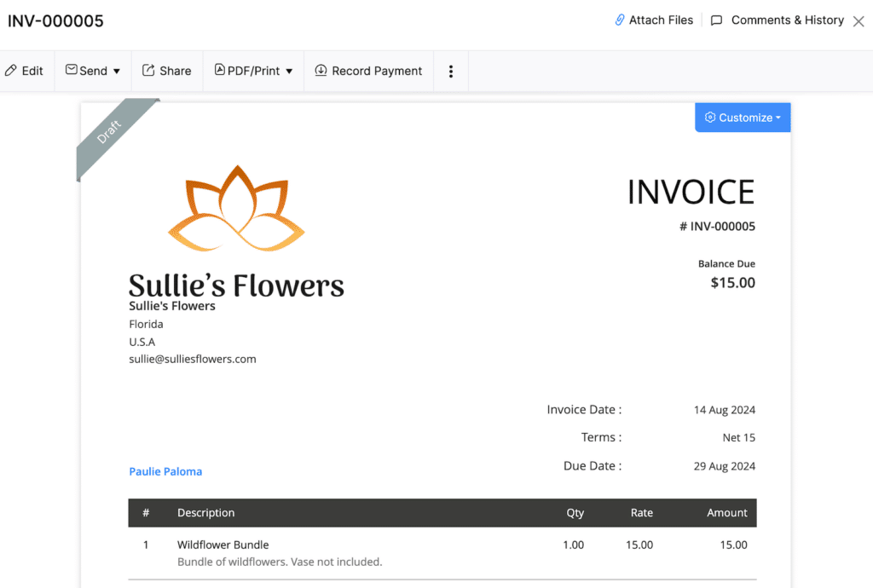Viewport: 873px width, 588px height.
Task: Open the PDF/Print icon
Action: pyautogui.click(x=220, y=71)
